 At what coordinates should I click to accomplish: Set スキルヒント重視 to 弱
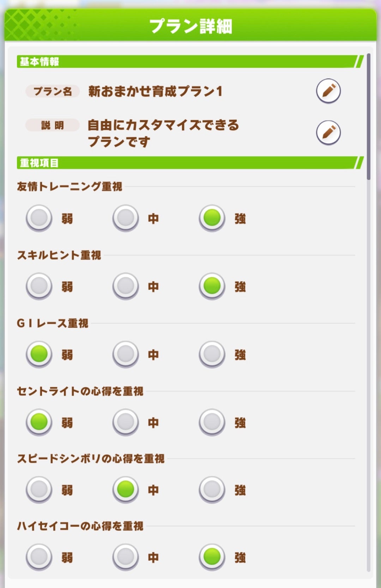pos(39,286)
